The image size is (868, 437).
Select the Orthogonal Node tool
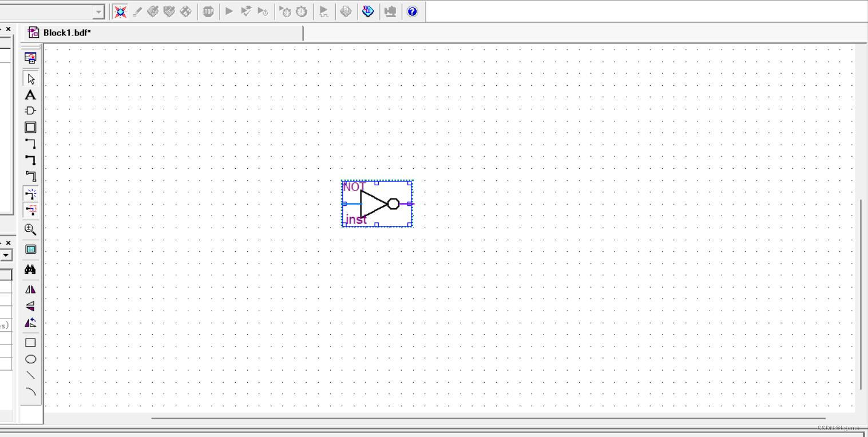(x=30, y=144)
